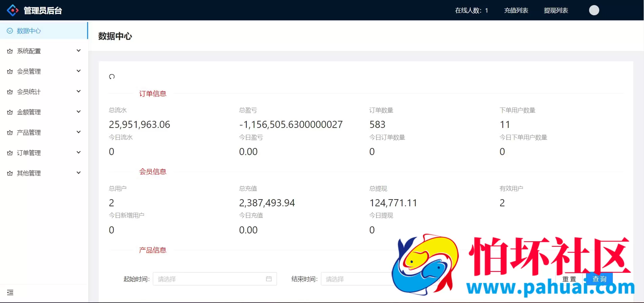Expand the 会员管理 submenu chevron
The height and width of the screenshot is (303, 644).
tap(79, 71)
